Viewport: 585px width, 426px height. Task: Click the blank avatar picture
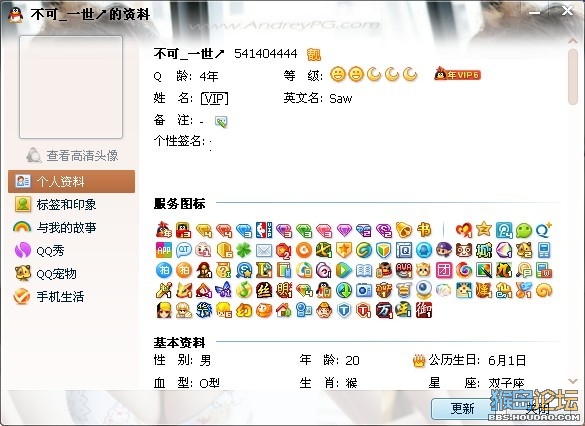coord(71,87)
